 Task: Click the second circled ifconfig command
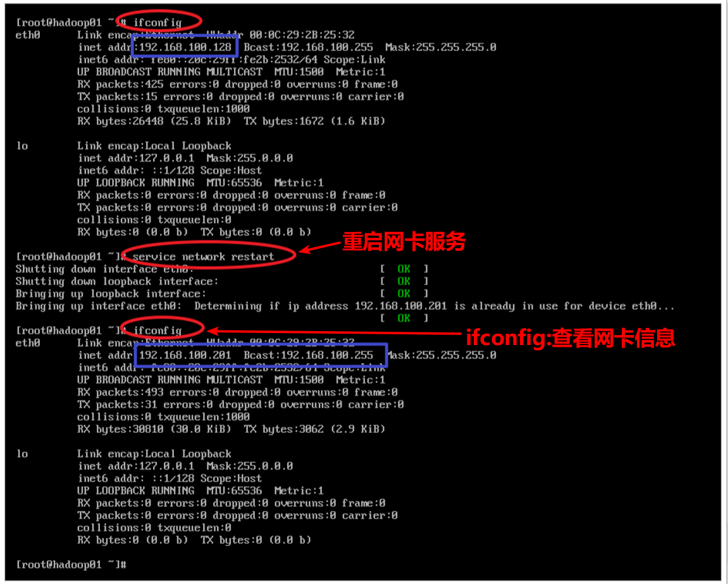pyautogui.click(x=157, y=331)
